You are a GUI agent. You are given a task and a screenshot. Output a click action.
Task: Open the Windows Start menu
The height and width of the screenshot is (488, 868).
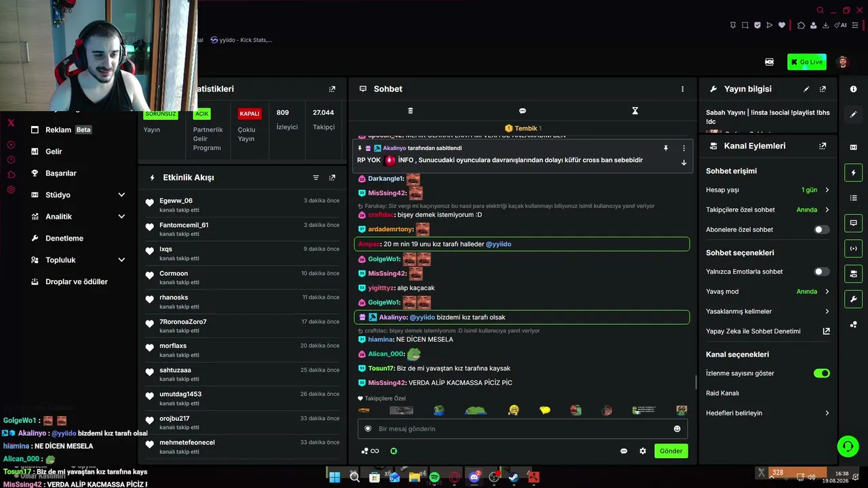334,477
